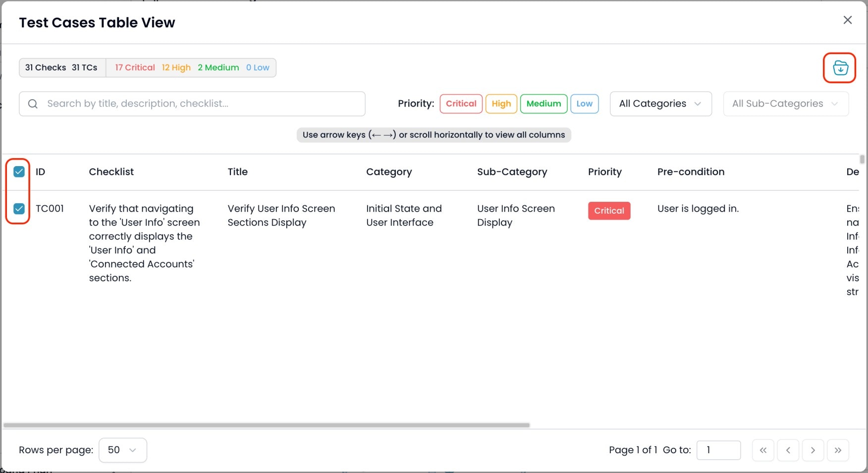
Task: Enable the Medium priority filter
Action: tap(543, 104)
